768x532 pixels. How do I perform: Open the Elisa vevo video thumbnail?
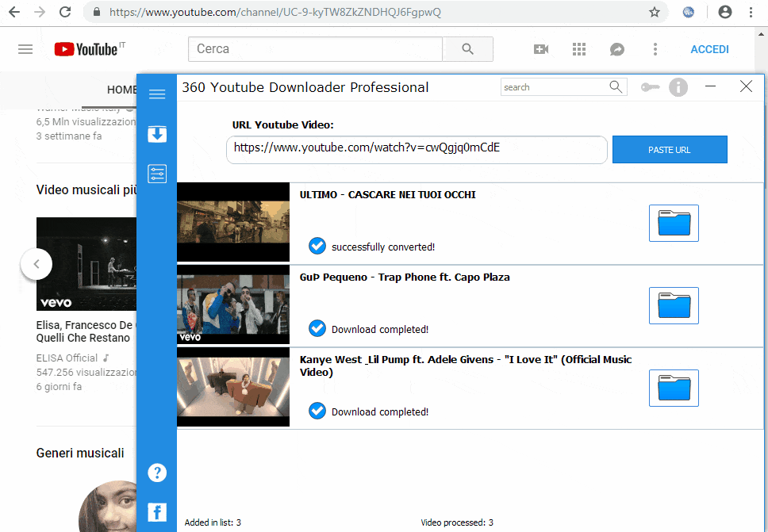[86, 264]
